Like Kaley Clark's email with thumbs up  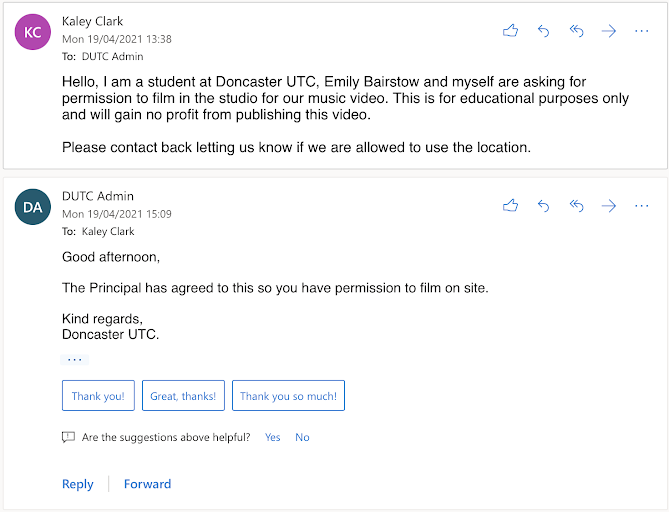(x=511, y=31)
